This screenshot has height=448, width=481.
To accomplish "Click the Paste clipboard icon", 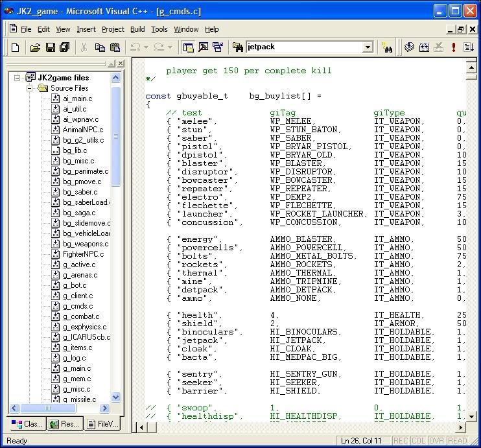I will (x=115, y=47).
